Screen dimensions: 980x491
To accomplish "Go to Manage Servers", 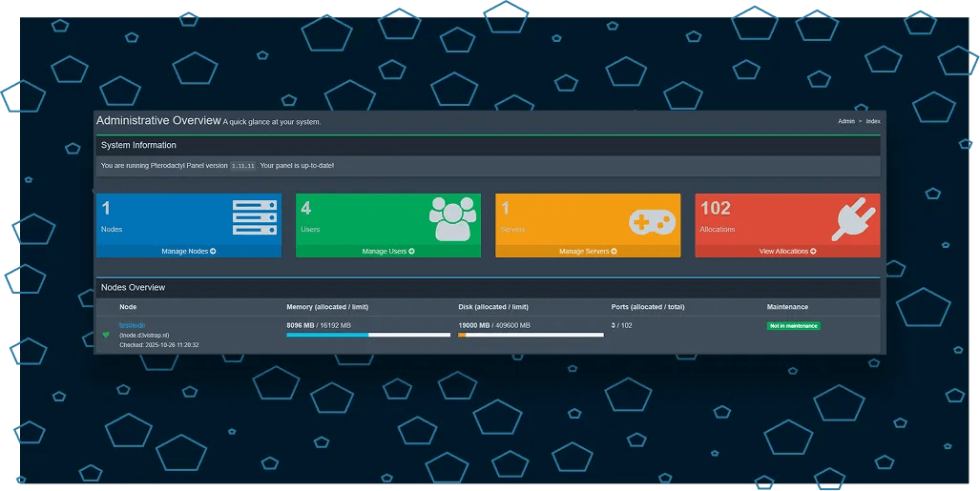I will [x=588, y=252].
